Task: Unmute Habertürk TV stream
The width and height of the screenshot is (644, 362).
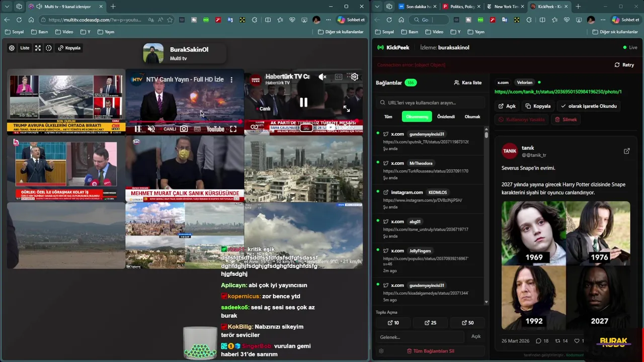Action: pyautogui.click(x=323, y=77)
